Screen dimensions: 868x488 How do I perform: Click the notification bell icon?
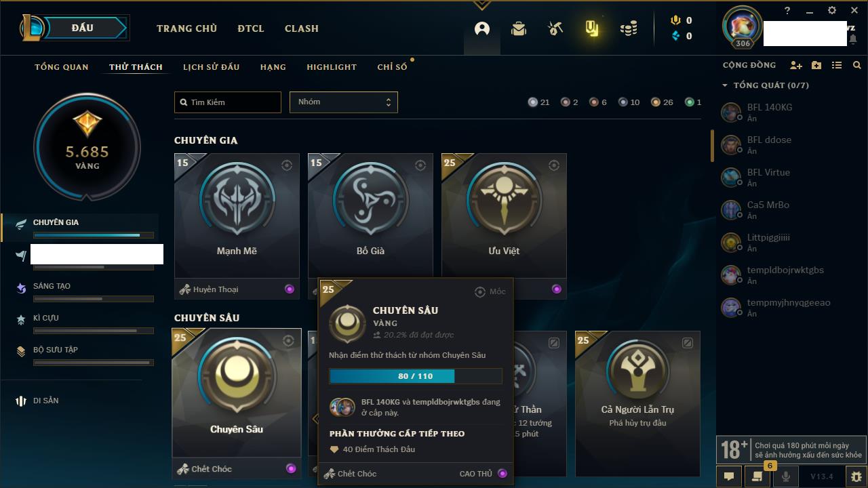point(853,39)
